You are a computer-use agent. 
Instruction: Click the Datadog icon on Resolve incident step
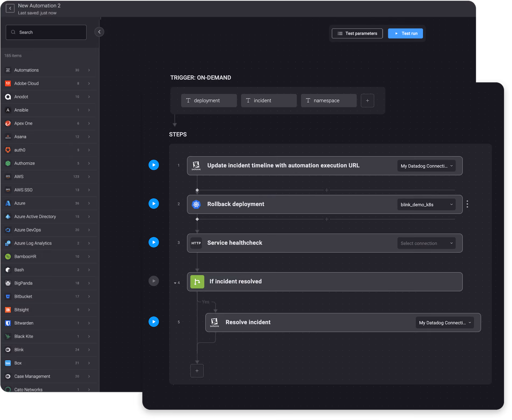point(215,322)
